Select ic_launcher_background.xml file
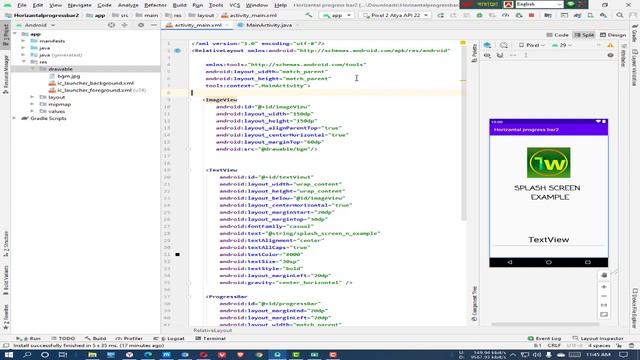Screen dimensions: 640x360 tap(95, 83)
